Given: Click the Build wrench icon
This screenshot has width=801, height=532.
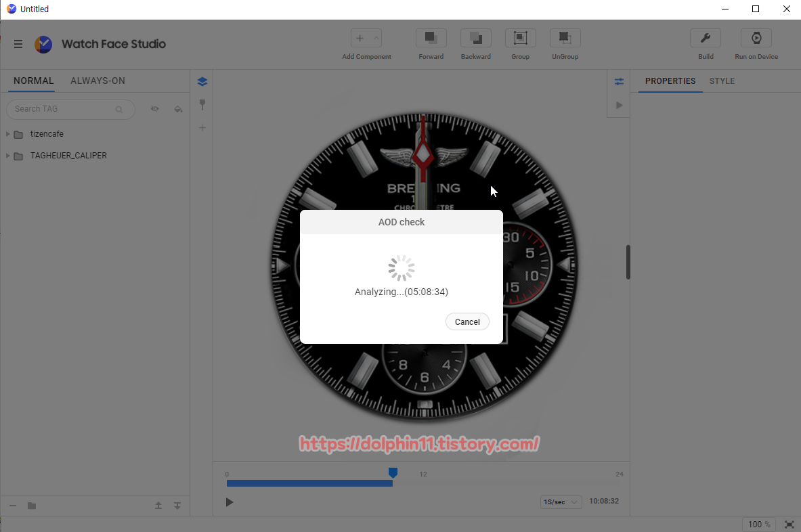Looking at the screenshot, I should click(x=706, y=39).
